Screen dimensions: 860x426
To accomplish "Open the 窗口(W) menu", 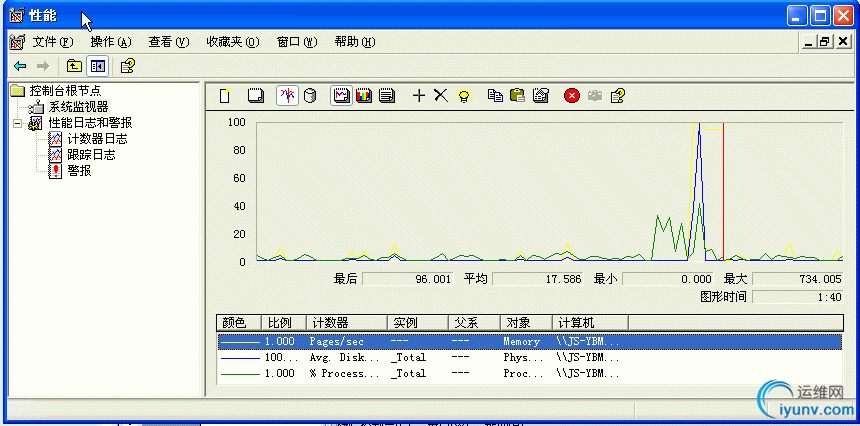I will (297, 42).
